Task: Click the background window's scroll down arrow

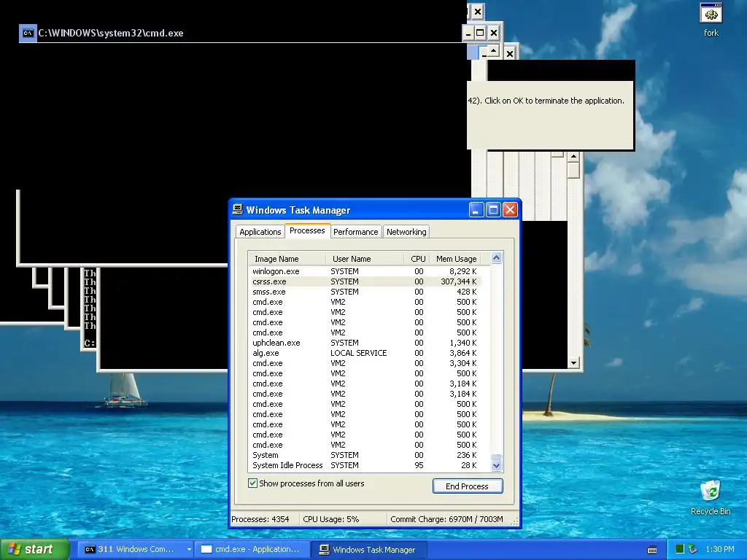Action: [x=573, y=363]
